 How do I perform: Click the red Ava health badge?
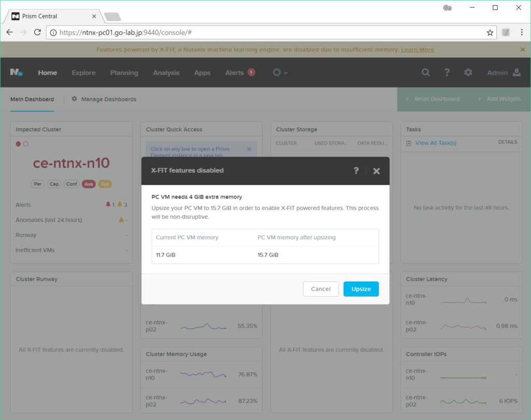pos(89,184)
